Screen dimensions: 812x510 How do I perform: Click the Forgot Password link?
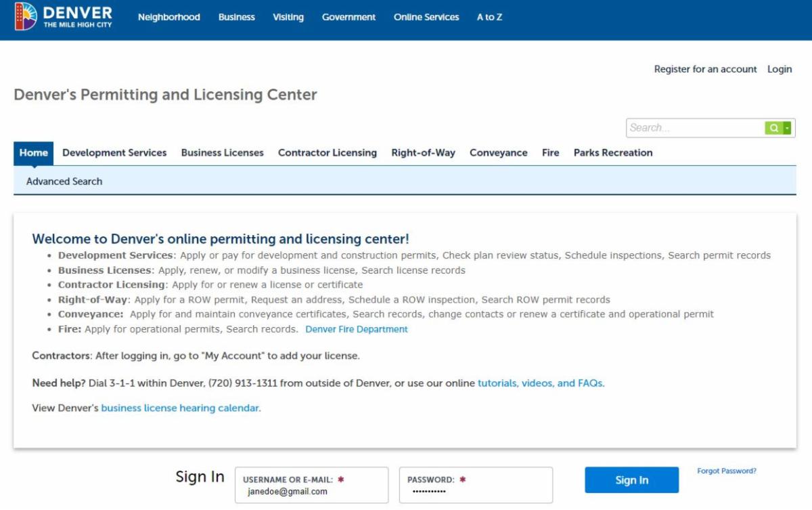pos(727,471)
